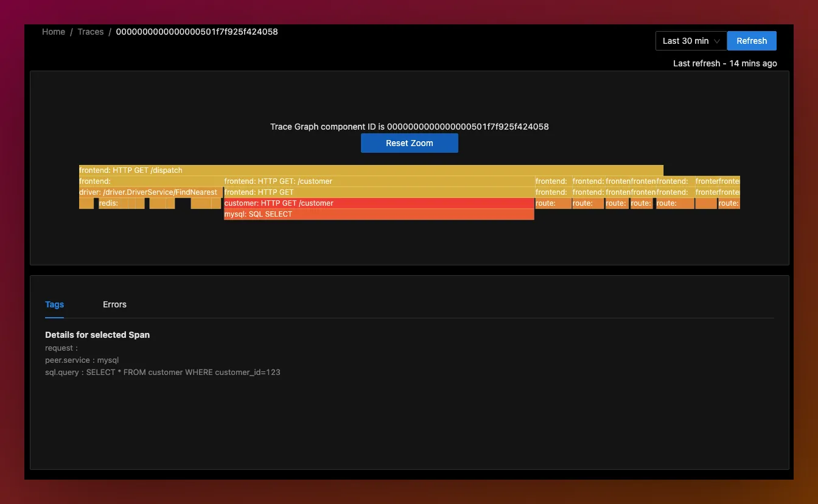The width and height of the screenshot is (818, 504).
Task: Open the Traces breadcrumb link
Action: coord(91,32)
